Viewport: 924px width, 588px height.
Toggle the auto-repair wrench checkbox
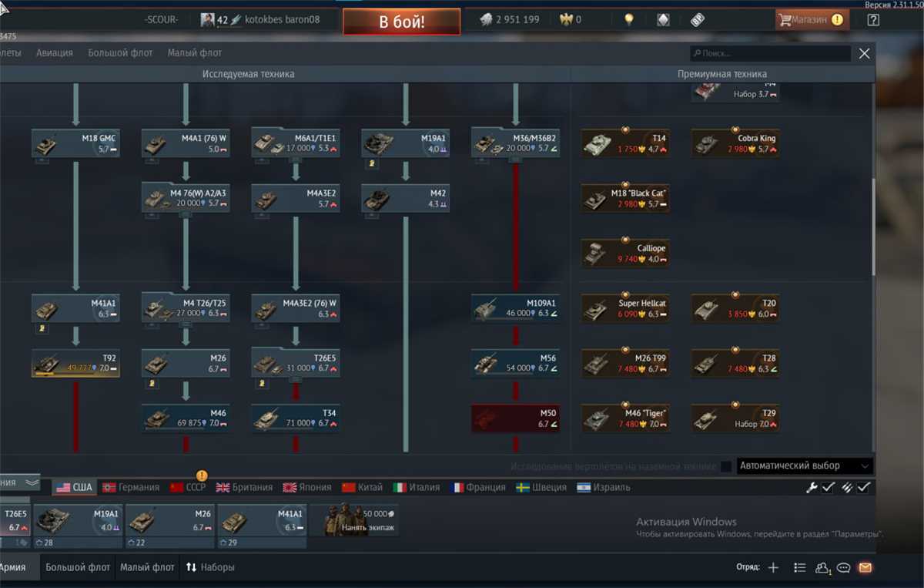click(x=828, y=487)
